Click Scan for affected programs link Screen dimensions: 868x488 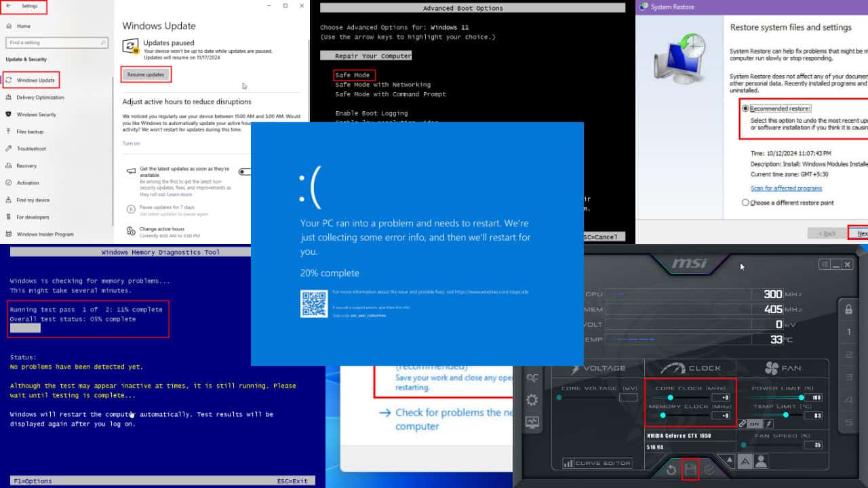point(786,188)
